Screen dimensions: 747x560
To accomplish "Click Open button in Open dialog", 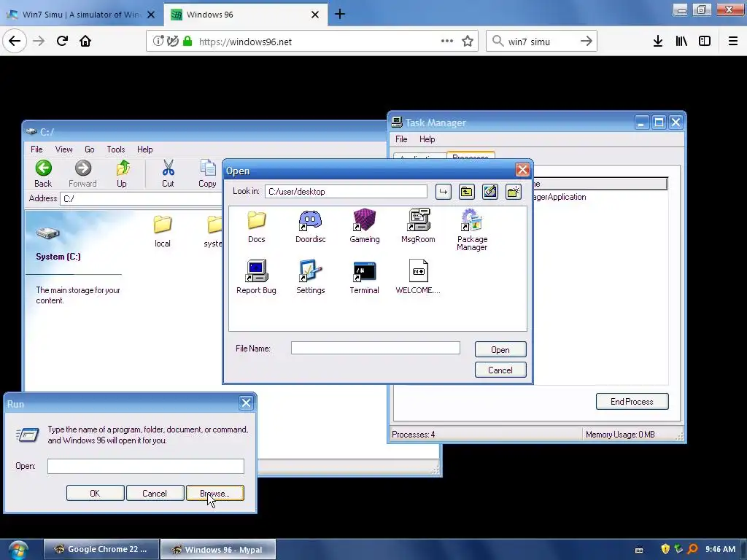I will tap(500, 349).
